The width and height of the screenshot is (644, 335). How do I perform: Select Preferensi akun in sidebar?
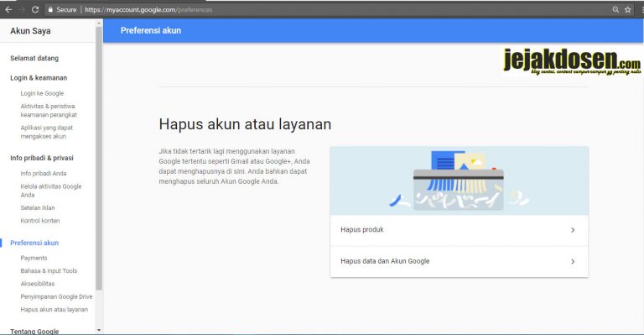click(34, 243)
